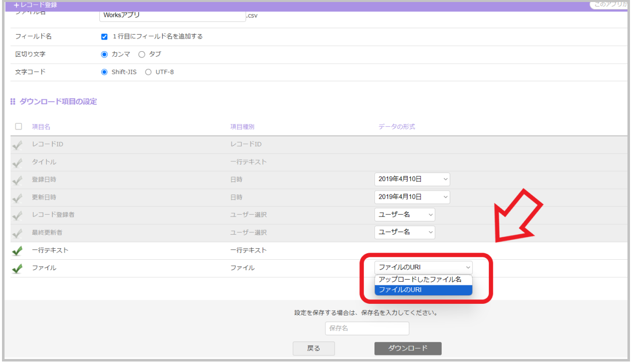The width and height of the screenshot is (635, 364).
Task: Click gray checkmark icon beside 更新日時 row
Action: click(x=17, y=198)
